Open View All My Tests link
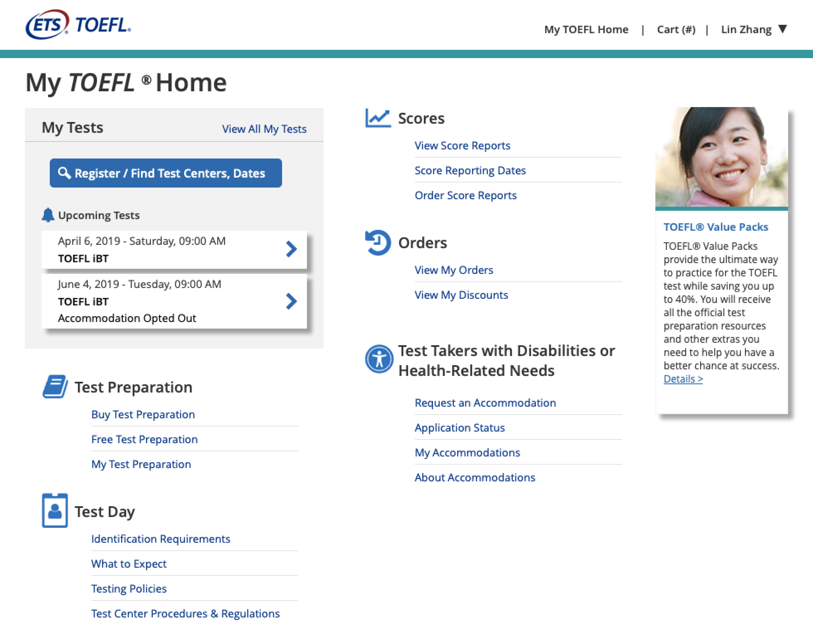 click(264, 129)
